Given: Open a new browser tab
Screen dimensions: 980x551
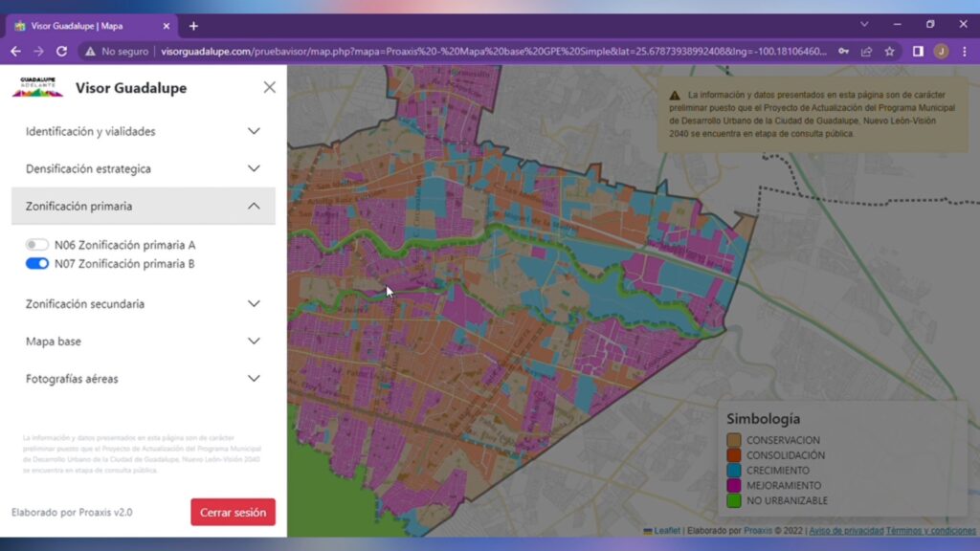Looking at the screenshot, I should pos(193,26).
